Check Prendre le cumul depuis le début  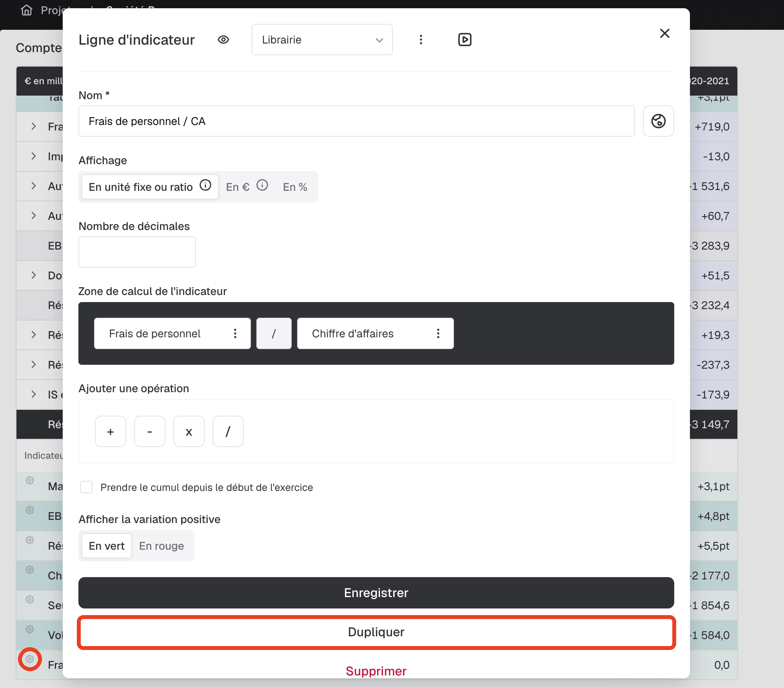click(86, 487)
